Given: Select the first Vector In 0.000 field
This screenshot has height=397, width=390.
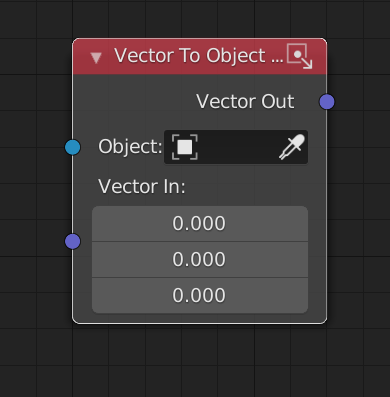Looking at the screenshot, I should 200,224.
